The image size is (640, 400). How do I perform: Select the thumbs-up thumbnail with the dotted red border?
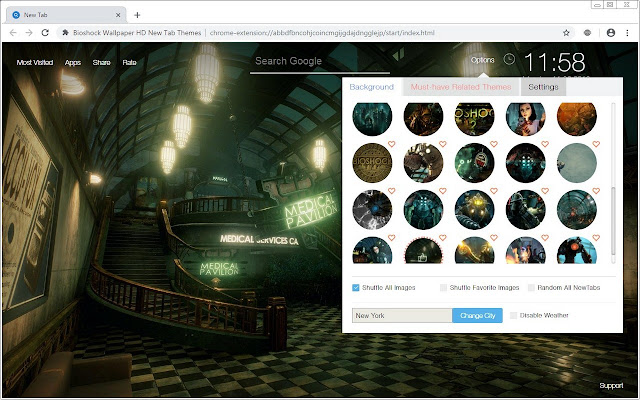[423, 251]
